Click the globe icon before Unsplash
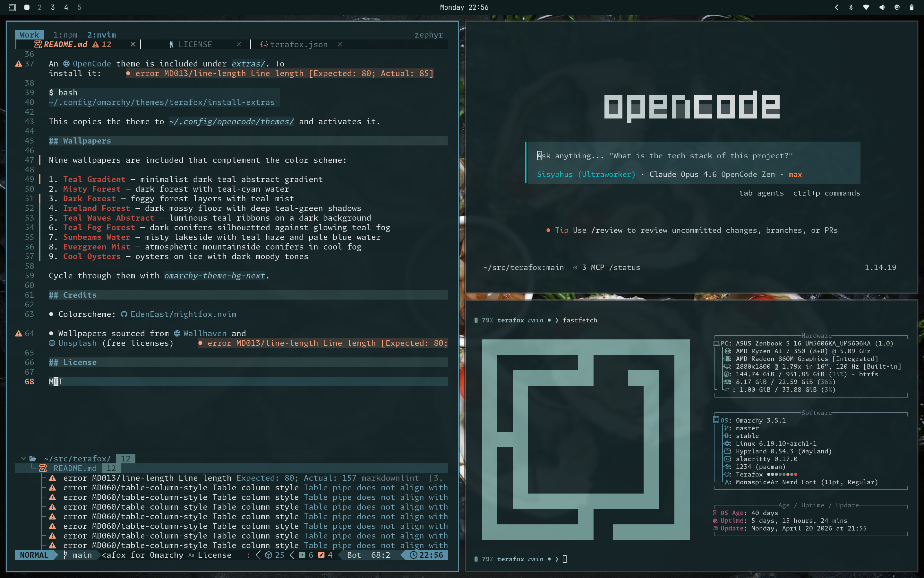The image size is (924, 578). 52,343
